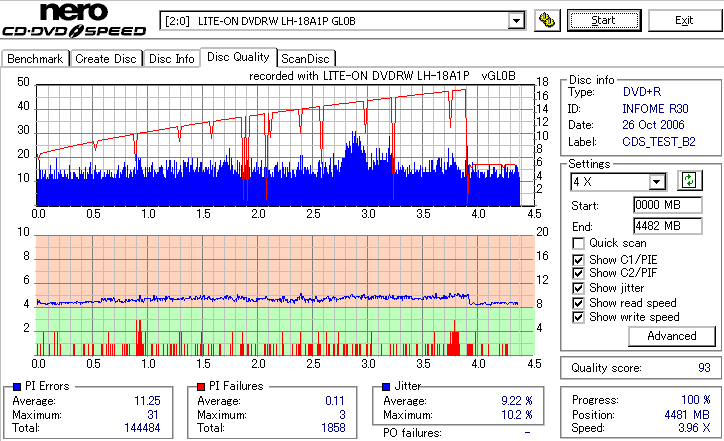
Task: Select the LITE-ON DVDRW LH-18A1P drive combo box
Action: (x=342, y=21)
